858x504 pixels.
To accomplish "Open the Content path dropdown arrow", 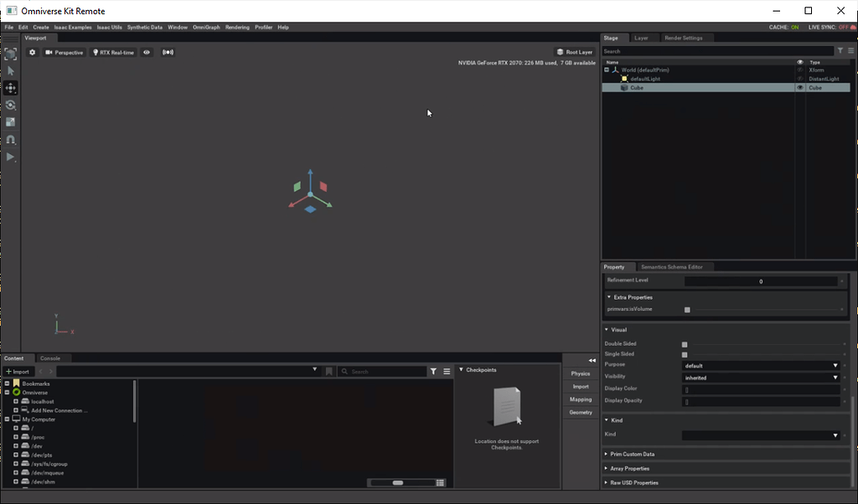I will pos(315,370).
